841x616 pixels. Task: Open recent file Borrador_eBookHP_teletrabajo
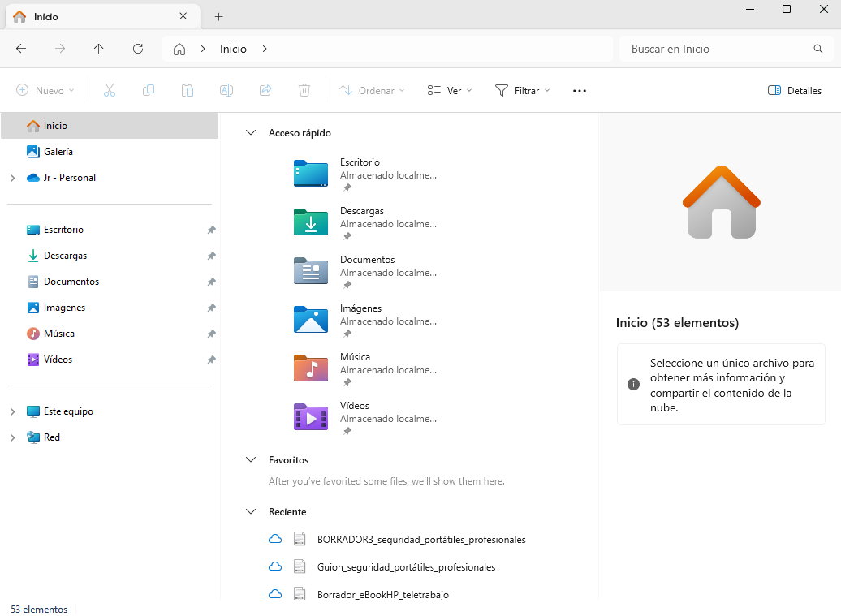382,594
